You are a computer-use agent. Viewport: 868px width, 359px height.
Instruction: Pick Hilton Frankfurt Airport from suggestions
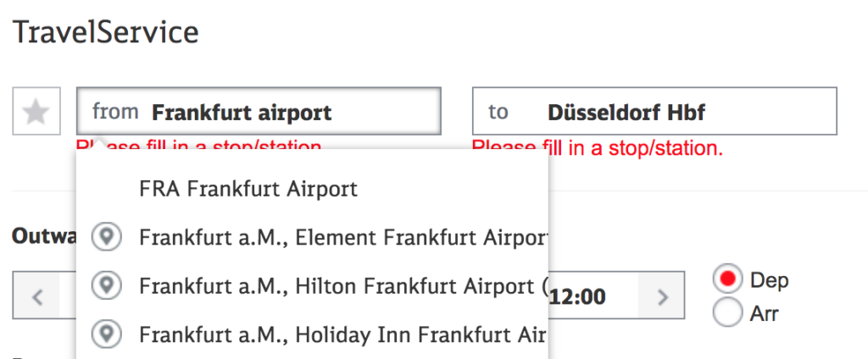(x=312, y=285)
